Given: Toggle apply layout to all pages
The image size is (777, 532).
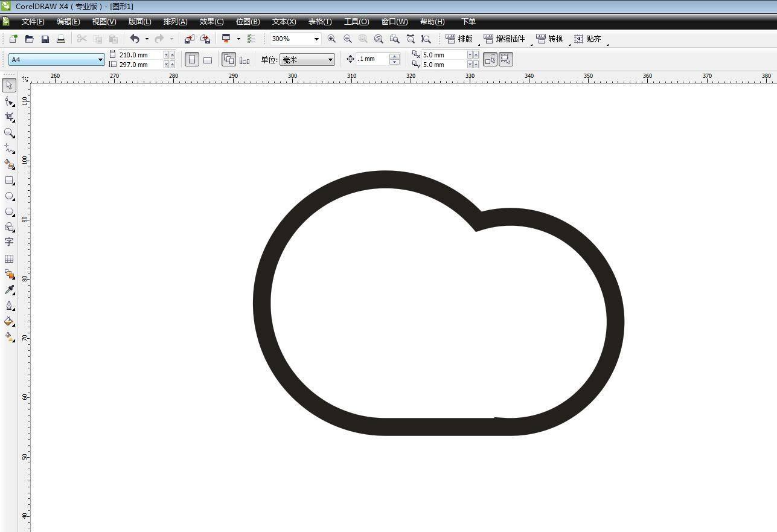Looking at the screenshot, I should tap(229, 59).
